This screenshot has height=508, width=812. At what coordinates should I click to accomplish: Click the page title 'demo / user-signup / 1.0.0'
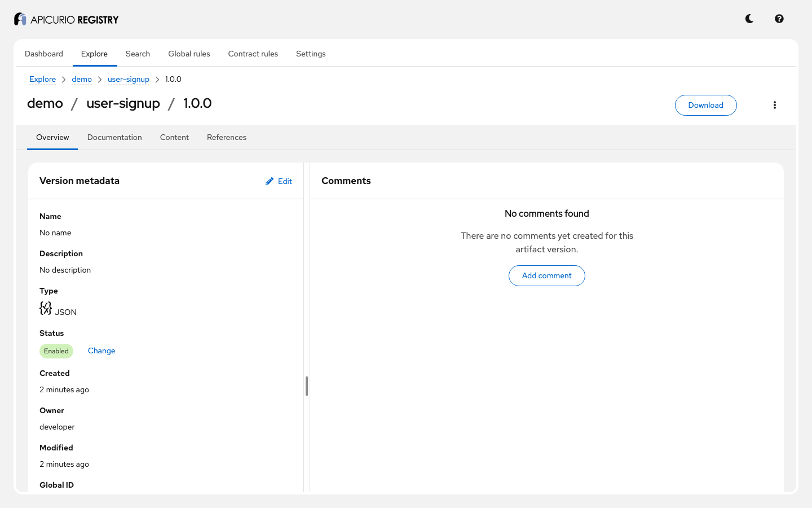tap(120, 103)
